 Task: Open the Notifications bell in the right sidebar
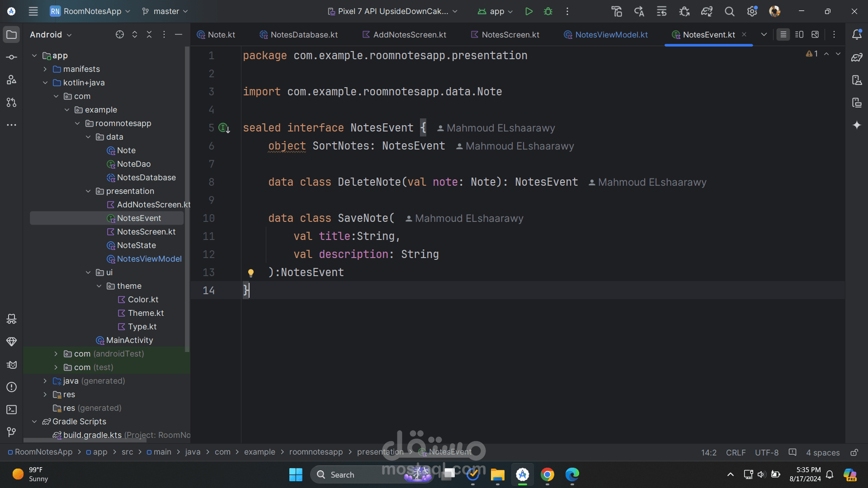857,35
